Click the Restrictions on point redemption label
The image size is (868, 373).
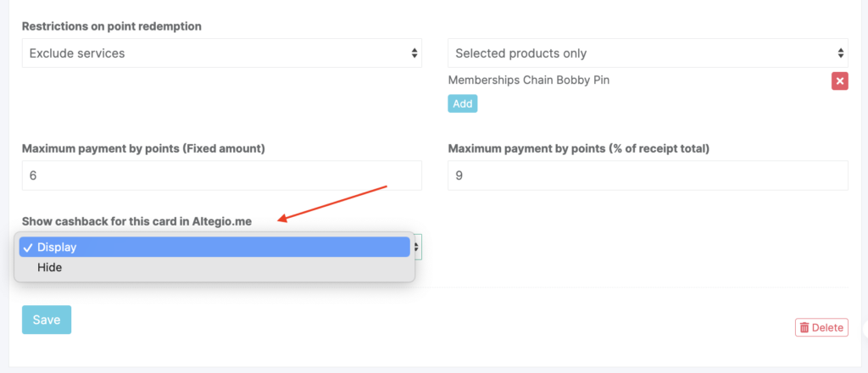(111, 26)
